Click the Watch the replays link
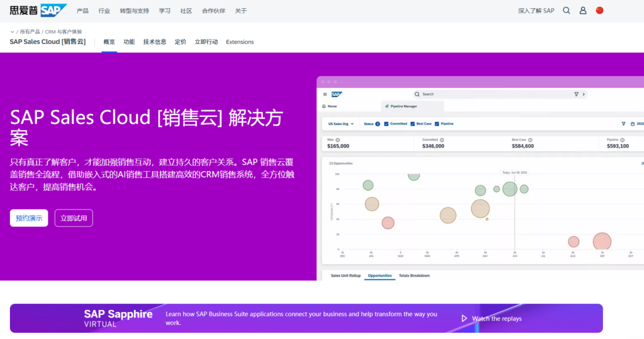The width and height of the screenshot is (644, 339). point(497,318)
